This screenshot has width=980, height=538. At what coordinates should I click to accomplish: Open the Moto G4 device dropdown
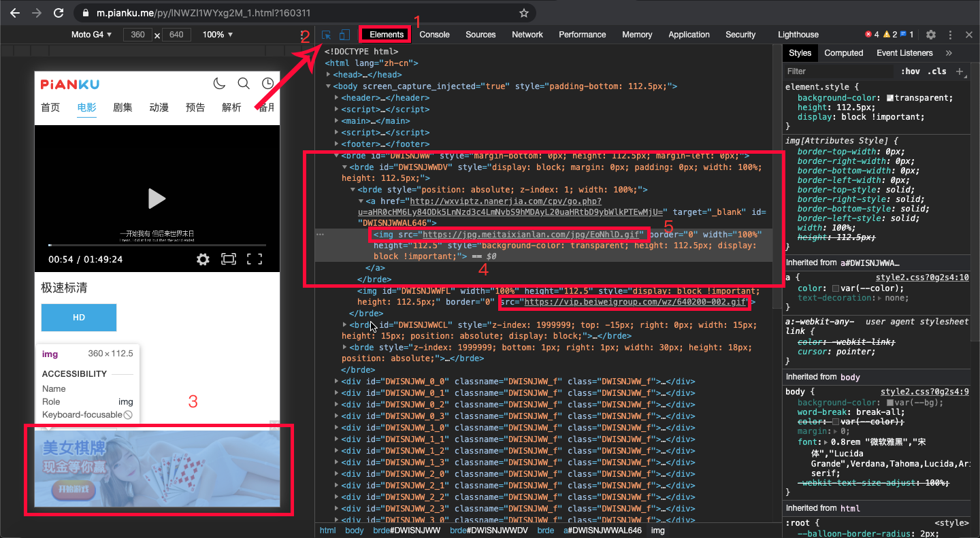click(x=92, y=35)
